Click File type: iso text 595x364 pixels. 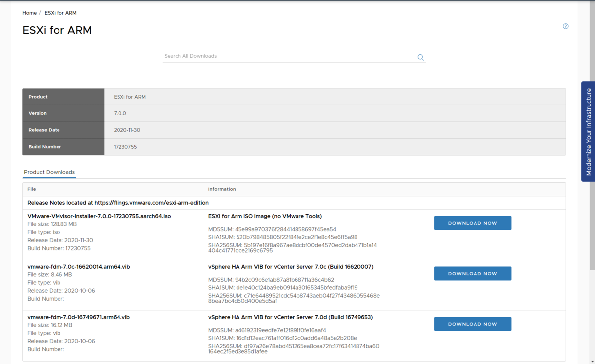click(x=44, y=232)
